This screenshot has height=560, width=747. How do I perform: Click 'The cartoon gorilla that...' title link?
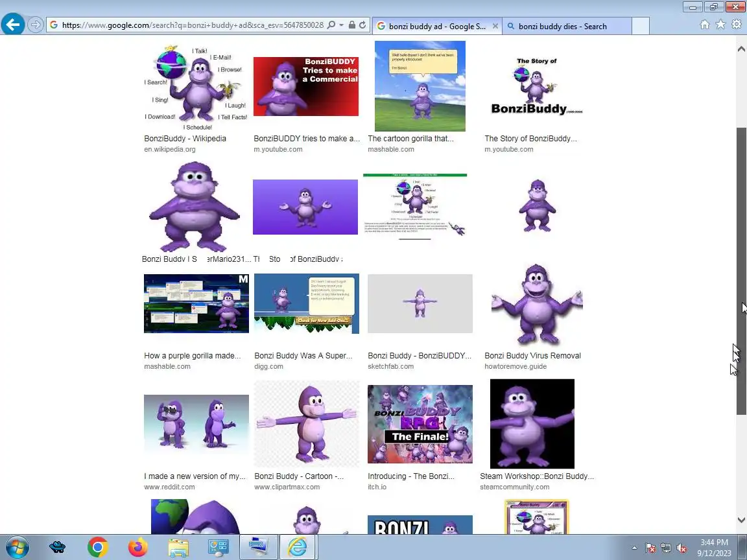coord(410,139)
